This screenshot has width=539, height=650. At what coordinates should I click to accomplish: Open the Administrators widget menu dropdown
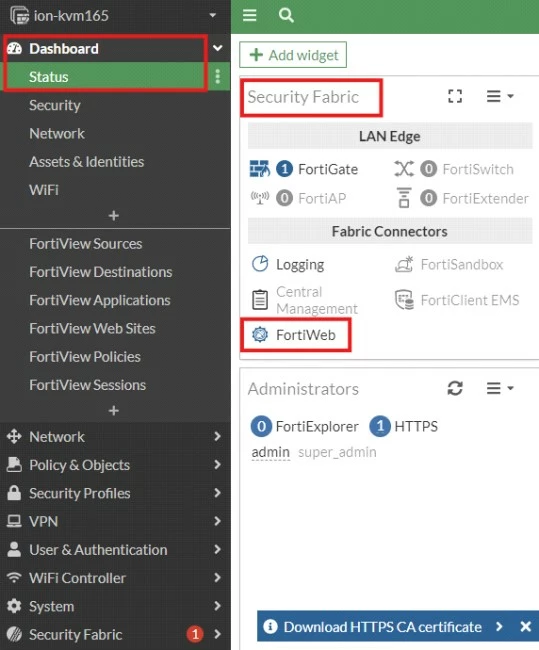point(500,388)
